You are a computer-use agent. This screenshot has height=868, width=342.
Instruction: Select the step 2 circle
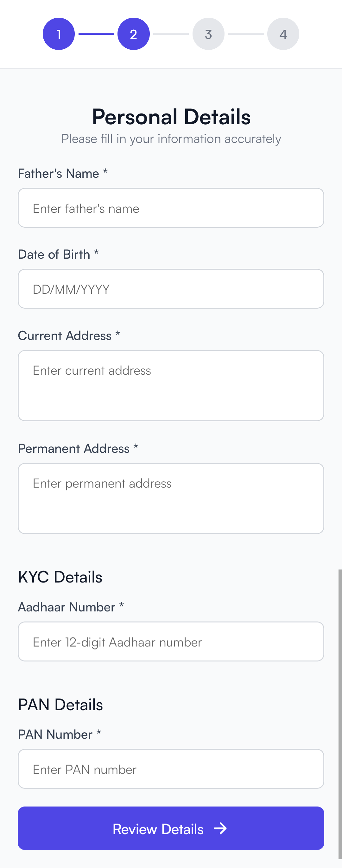coord(134,34)
